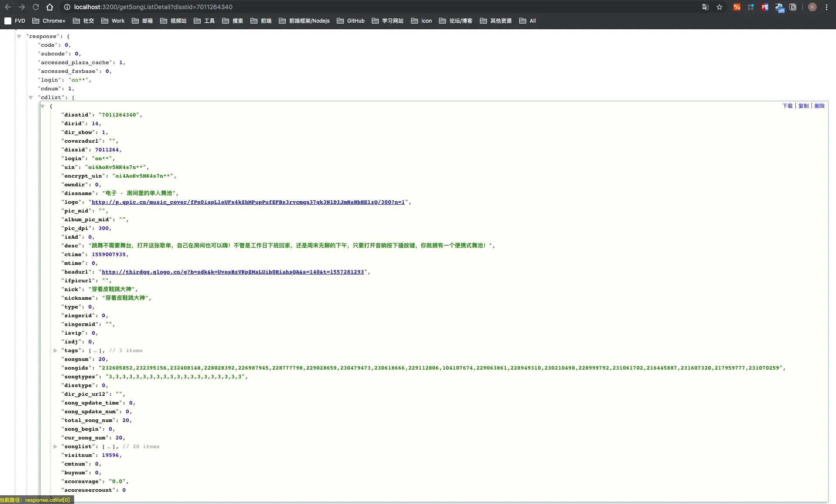Click the 复制 copy button
Image resolution: width=836 pixels, height=504 pixels.
[x=803, y=106]
